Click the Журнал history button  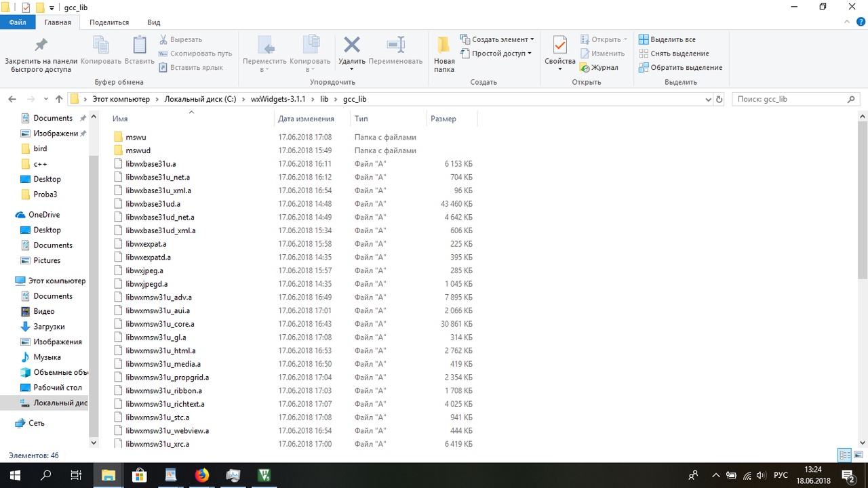pyautogui.click(x=599, y=67)
